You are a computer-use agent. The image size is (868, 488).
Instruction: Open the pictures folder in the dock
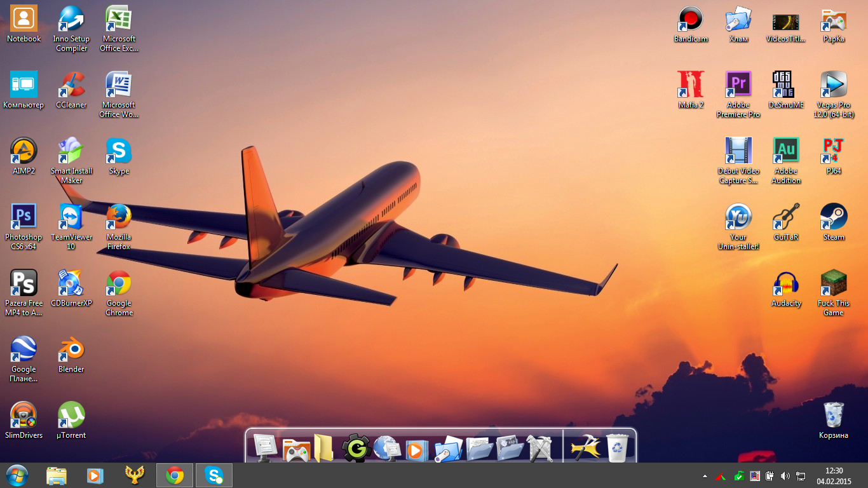point(510,449)
